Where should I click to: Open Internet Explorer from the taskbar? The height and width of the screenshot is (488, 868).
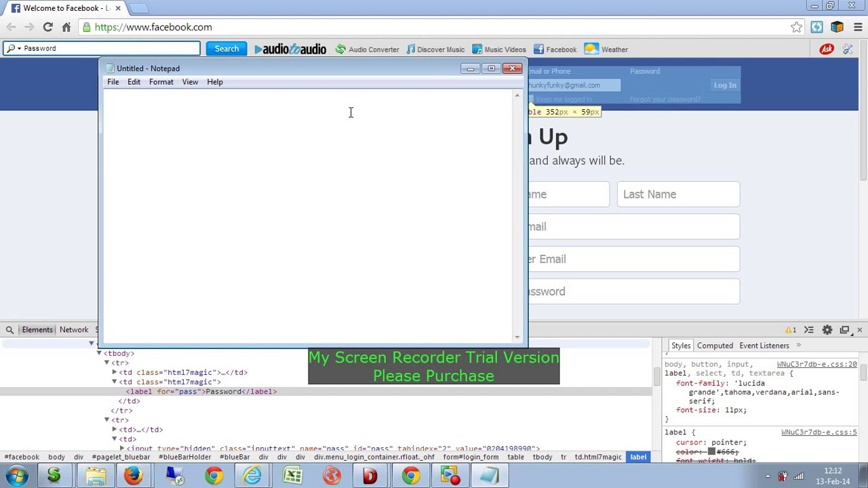253,476
